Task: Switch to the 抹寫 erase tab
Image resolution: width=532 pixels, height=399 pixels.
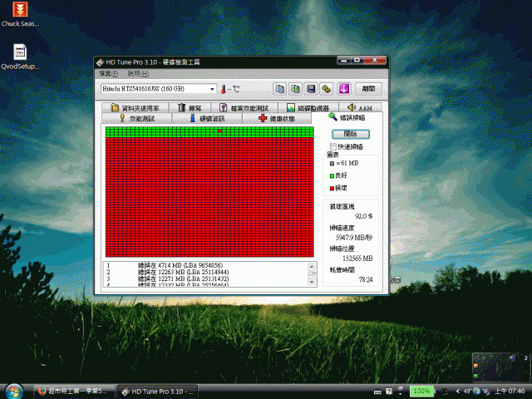Action: tap(190, 108)
